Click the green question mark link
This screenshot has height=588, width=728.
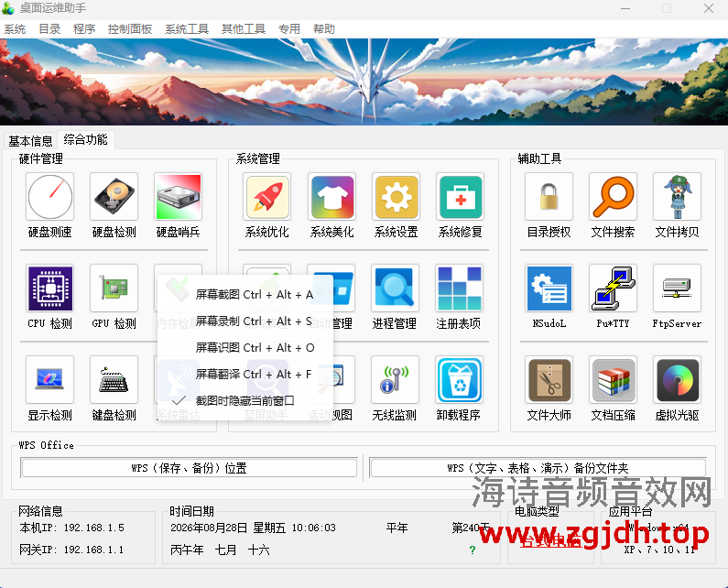point(473,550)
